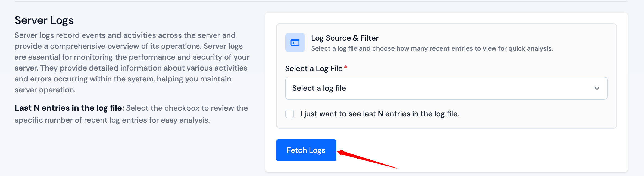Click the "Select a log file" placeholder text
Image resolution: width=644 pixels, height=176 pixels.
coord(319,88)
